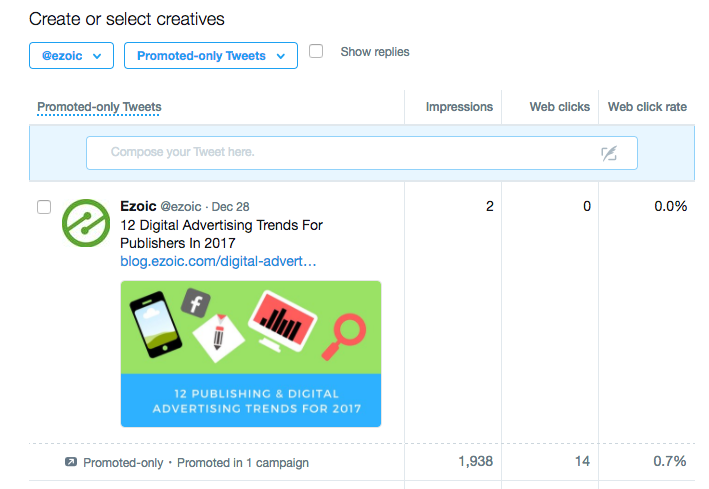Click the Compose your Tweet field
This screenshot has height=489, width=709.
tap(340, 153)
